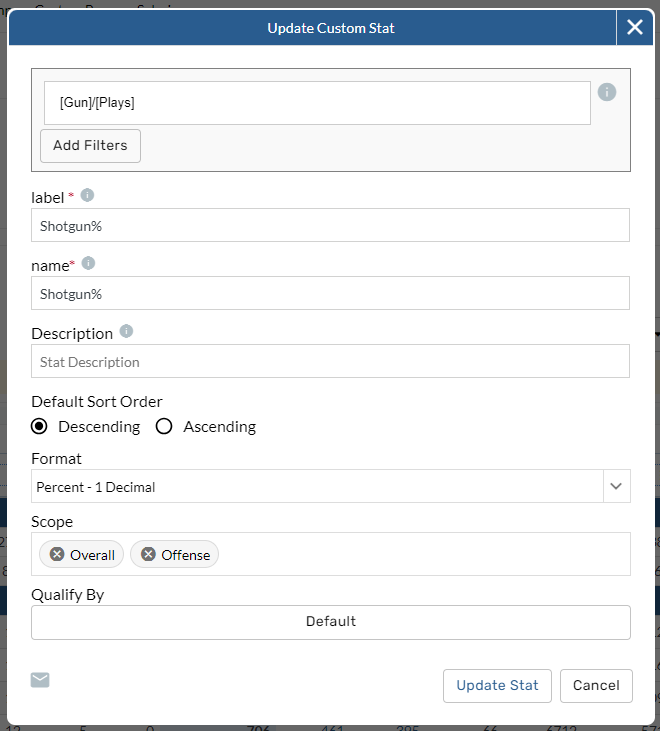Remove the Offense scope tag

pyautogui.click(x=148, y=554)
